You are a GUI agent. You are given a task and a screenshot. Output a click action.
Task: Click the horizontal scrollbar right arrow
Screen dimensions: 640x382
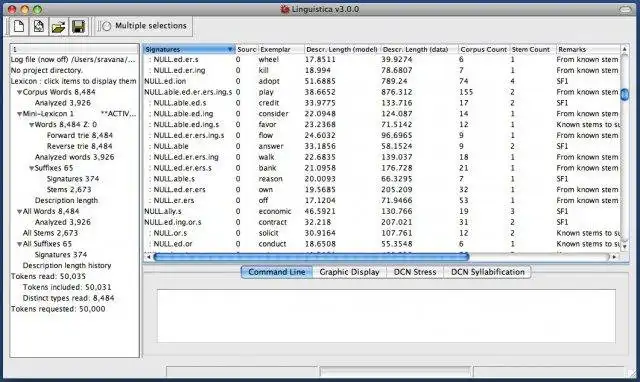pos(614,257)
